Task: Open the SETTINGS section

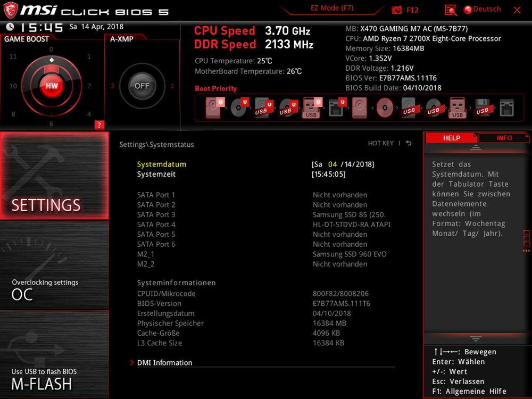Action: [54, 176]
